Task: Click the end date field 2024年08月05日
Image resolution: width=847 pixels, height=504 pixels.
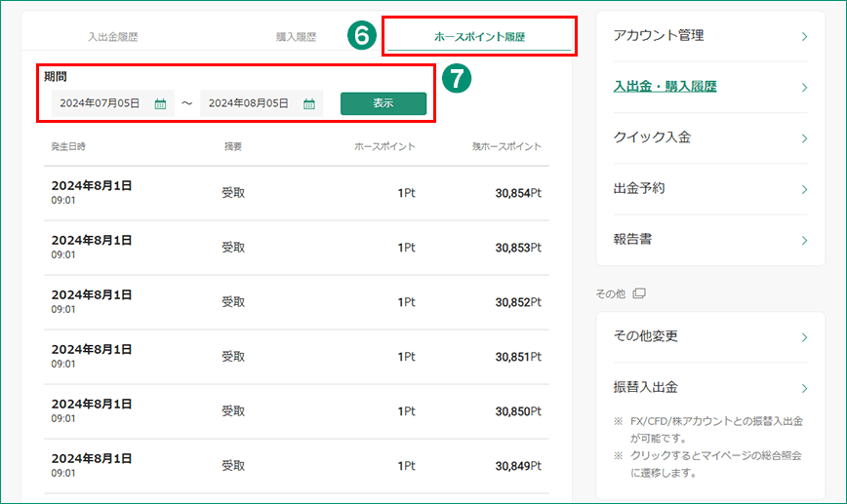Action: pos(262,103)
